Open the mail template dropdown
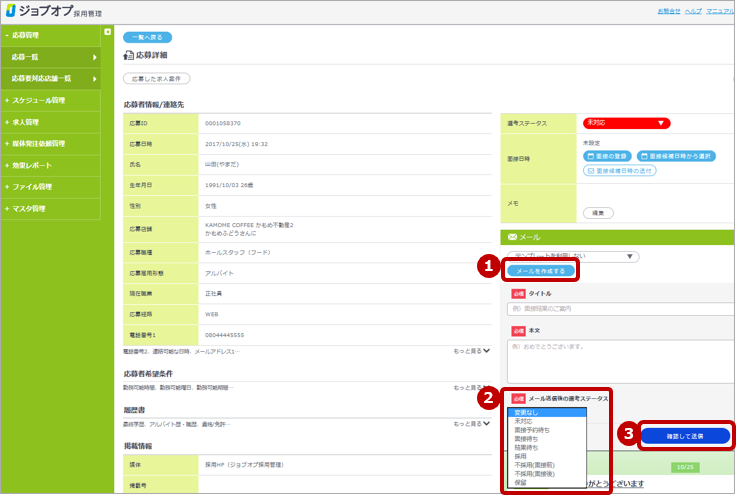Viewport: 737px width, 501px height. point(572,256)
